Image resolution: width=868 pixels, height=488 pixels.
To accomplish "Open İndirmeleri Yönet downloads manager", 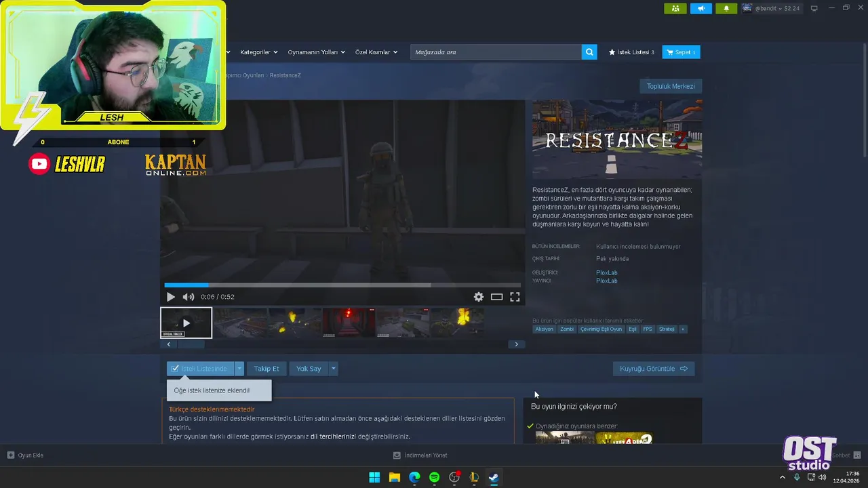I will point(420,455).
